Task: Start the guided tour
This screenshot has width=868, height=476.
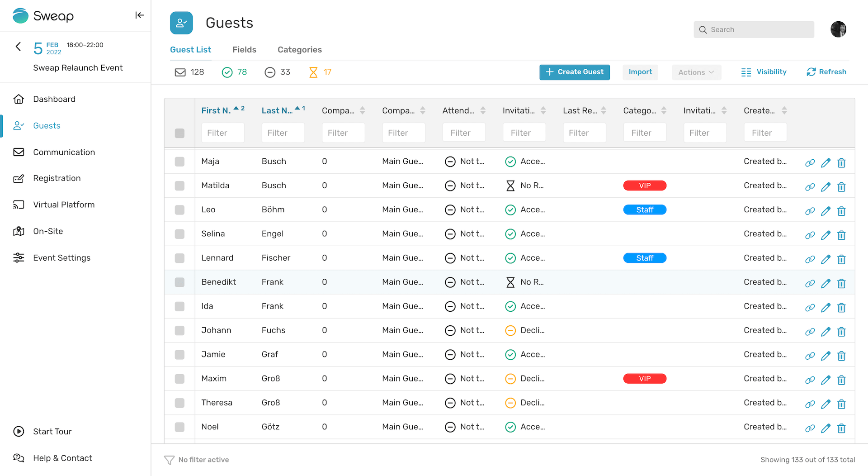Action: tap(52, 432)
